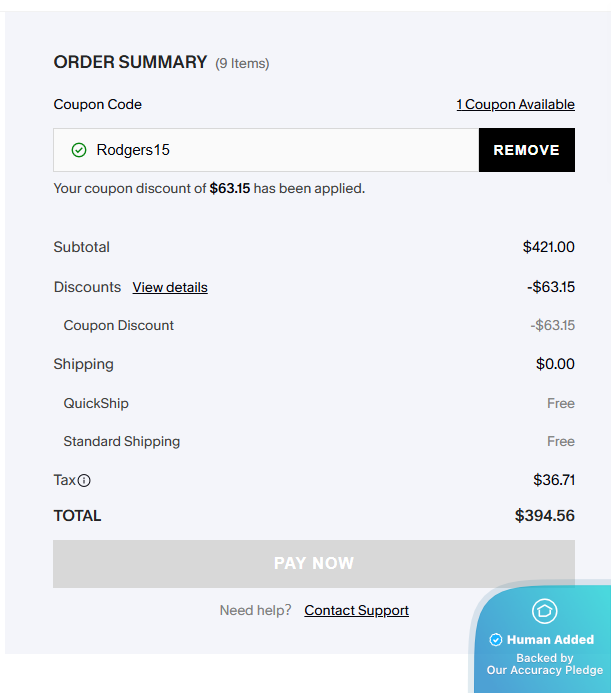Click the Total amount $394.56

pos(544,516)
